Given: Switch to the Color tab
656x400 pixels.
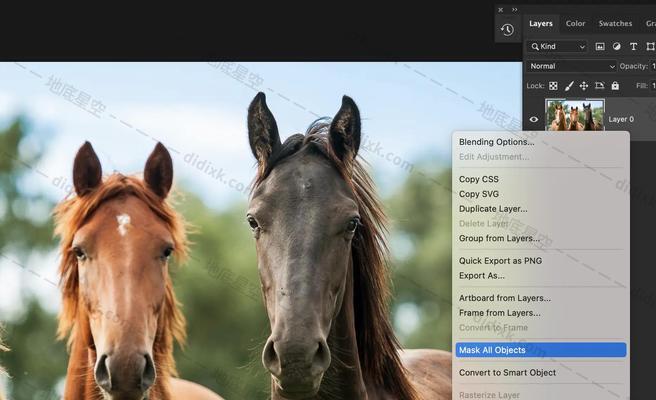Looking at the screenshot, I should point(575,23).
